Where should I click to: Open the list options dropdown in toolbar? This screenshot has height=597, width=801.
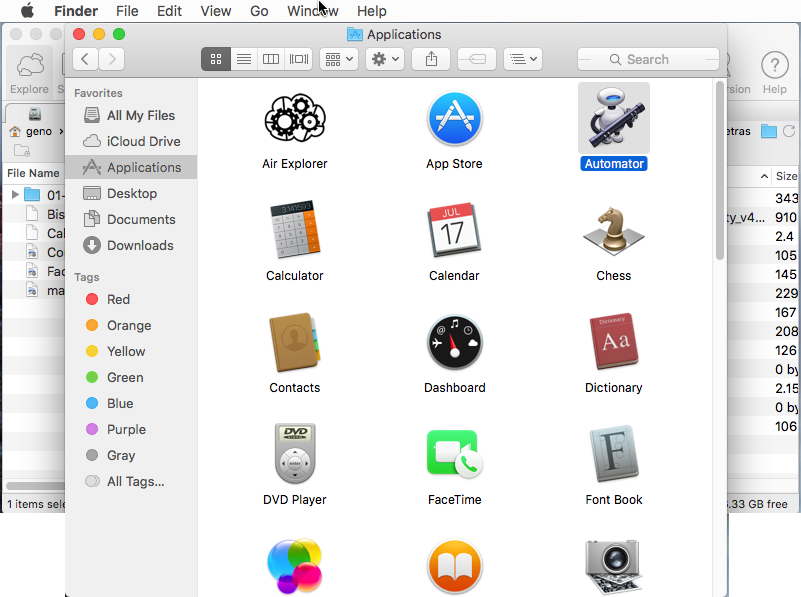tap(523, 59)
